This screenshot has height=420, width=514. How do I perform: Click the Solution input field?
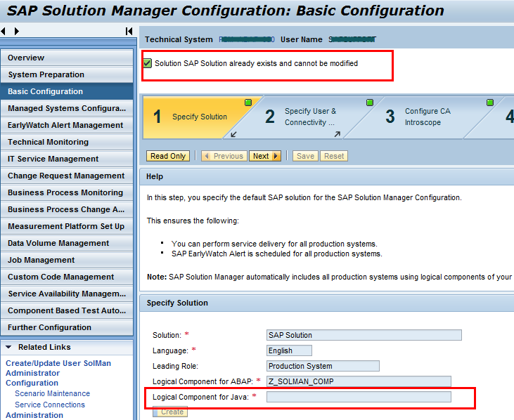pos(364,335)
